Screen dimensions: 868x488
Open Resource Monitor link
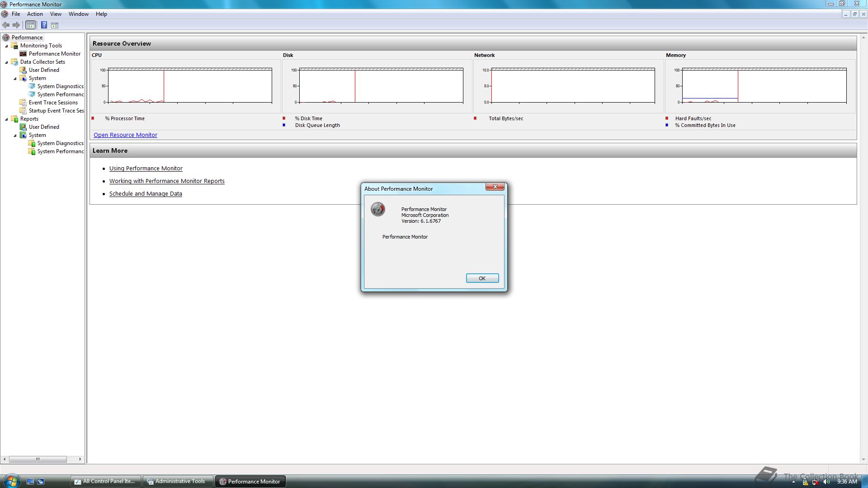[x=125, y=135]
